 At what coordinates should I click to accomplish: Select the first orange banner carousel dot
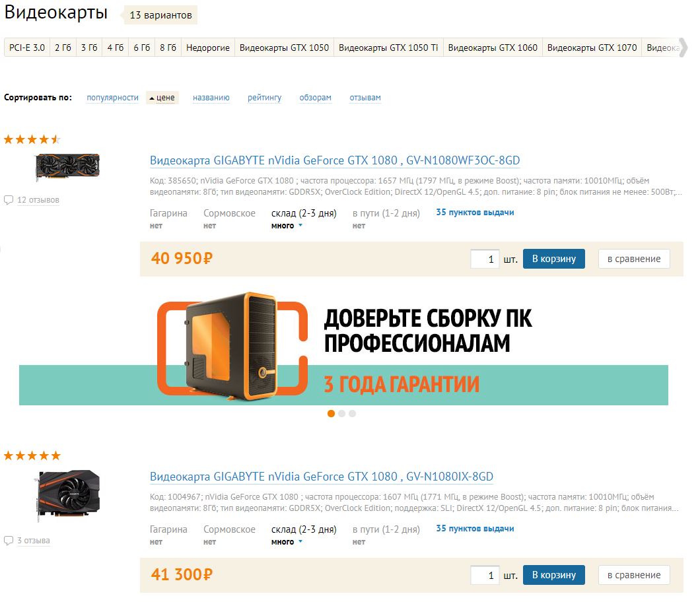(331, 413)
